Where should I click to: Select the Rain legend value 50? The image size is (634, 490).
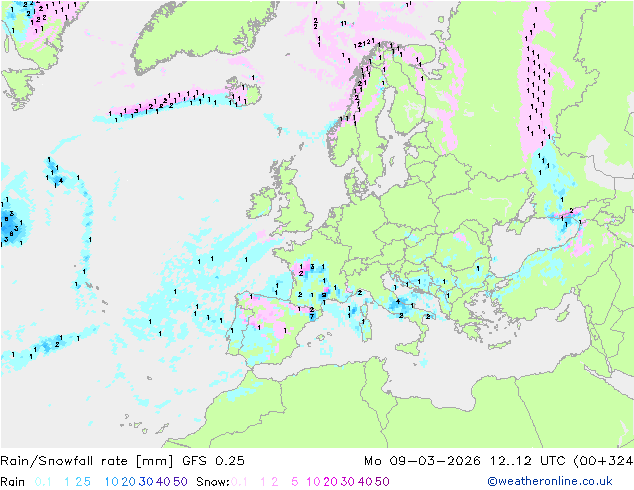point(180,482)
